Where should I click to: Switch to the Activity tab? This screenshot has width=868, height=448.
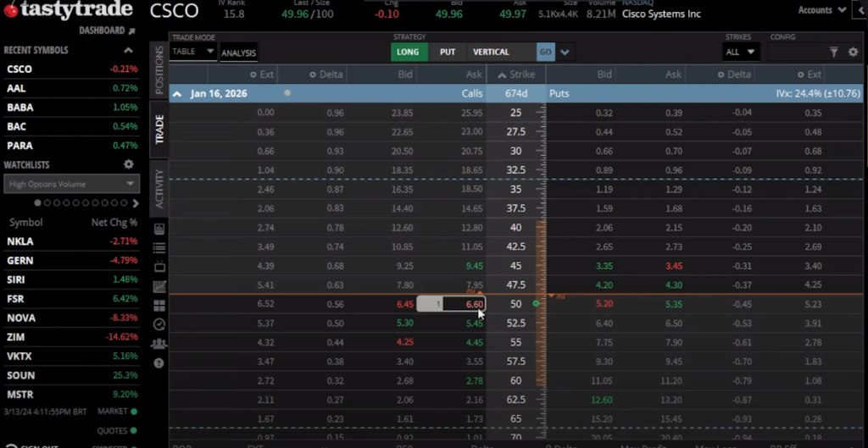159,188
